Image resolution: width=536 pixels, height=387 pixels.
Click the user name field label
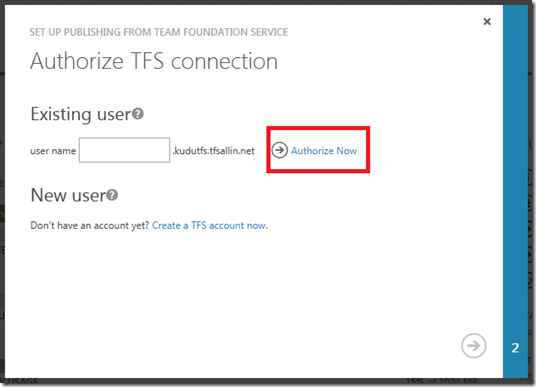point(53,151)
